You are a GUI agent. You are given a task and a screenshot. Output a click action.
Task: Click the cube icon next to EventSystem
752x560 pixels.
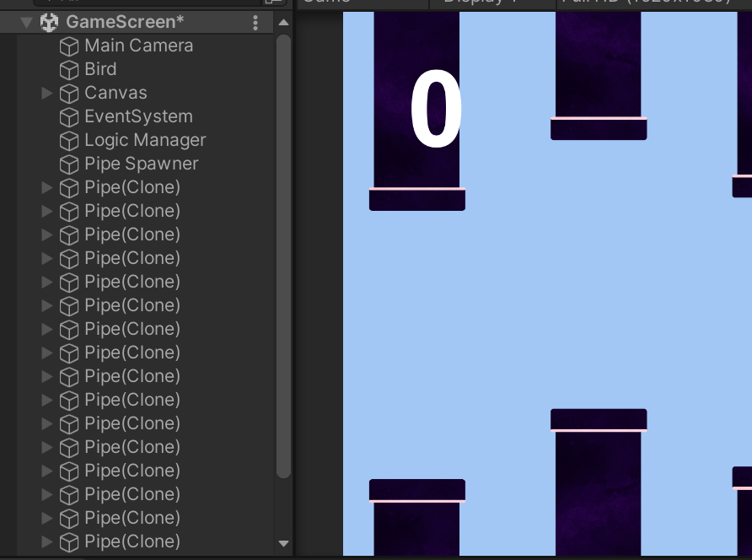[69, 117]
